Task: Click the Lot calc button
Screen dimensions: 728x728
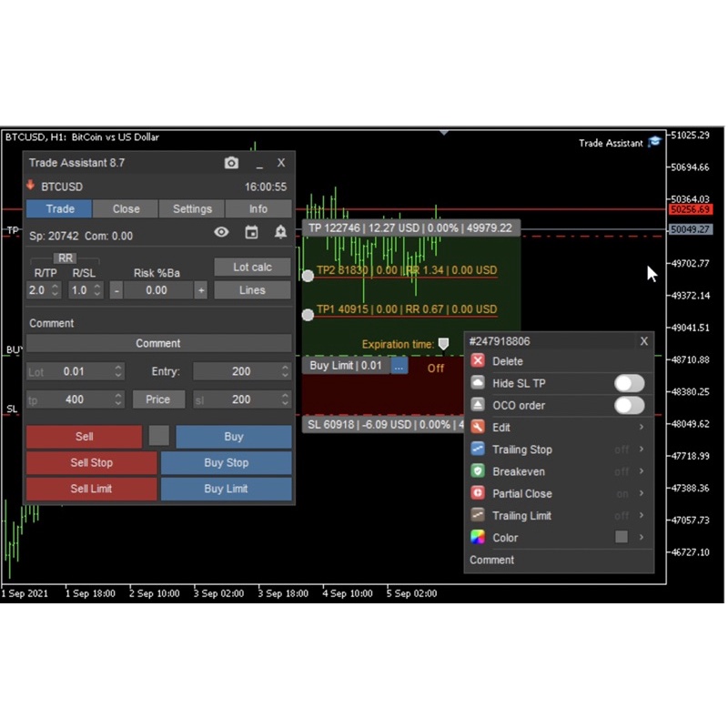Action: [252, 267]
